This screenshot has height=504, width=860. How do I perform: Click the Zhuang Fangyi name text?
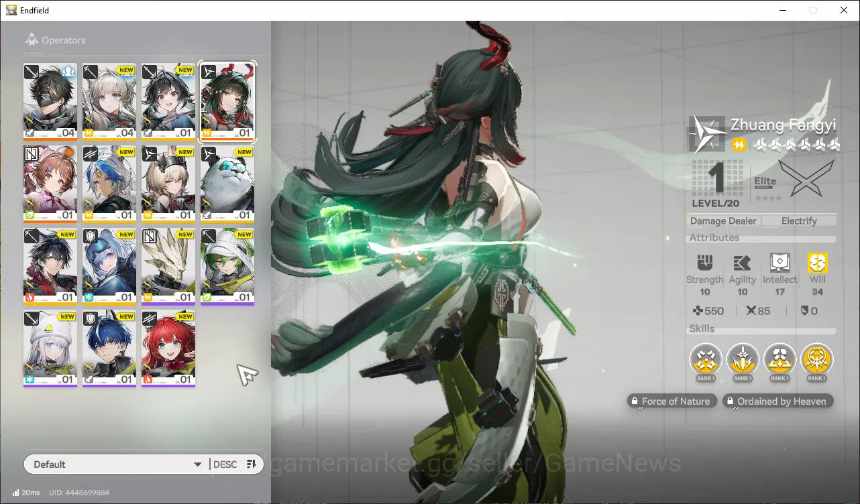coord(783,125)
